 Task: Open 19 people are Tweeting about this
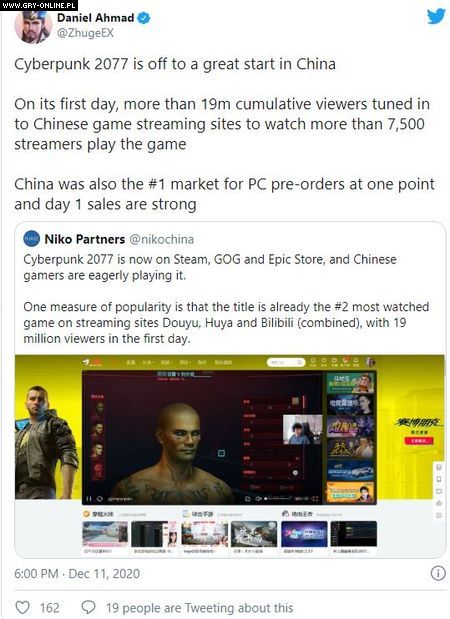[199, 608]
